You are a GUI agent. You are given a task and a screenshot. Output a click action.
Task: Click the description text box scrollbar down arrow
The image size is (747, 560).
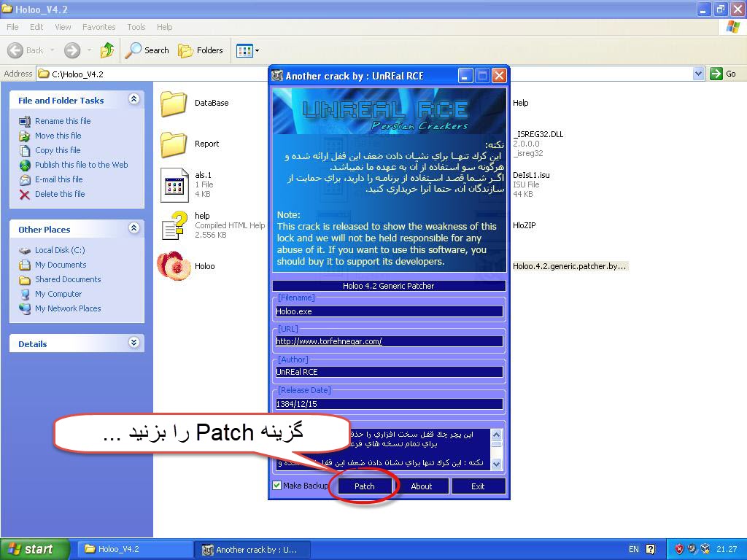click(497, 464)
